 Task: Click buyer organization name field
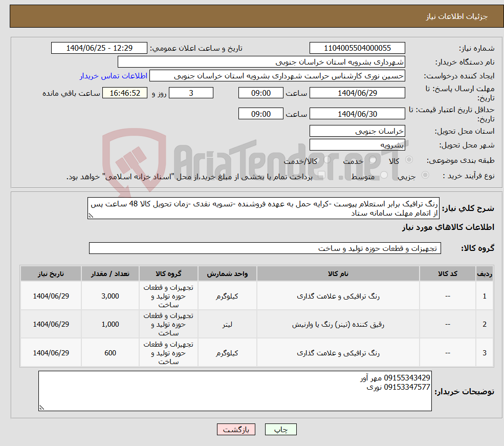coord(261,62)
